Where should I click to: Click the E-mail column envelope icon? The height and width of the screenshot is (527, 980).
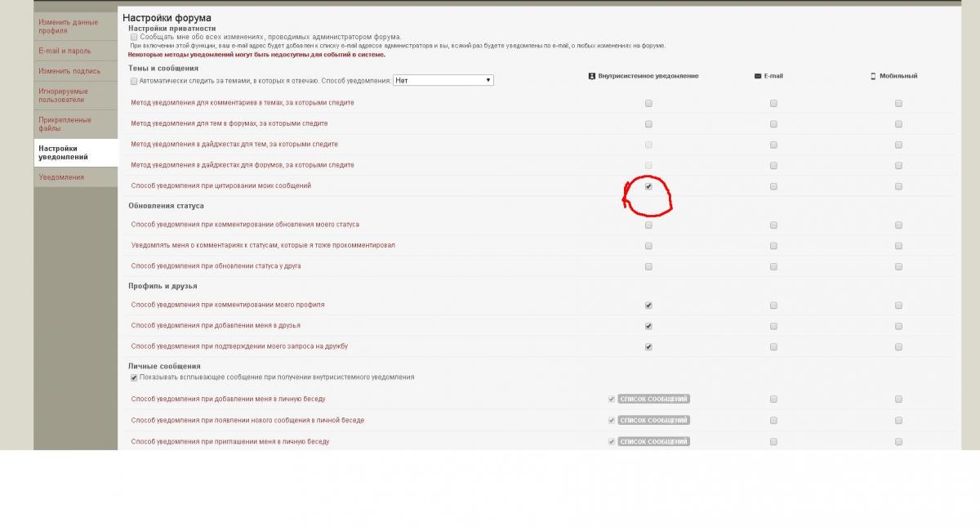point(759,76)
